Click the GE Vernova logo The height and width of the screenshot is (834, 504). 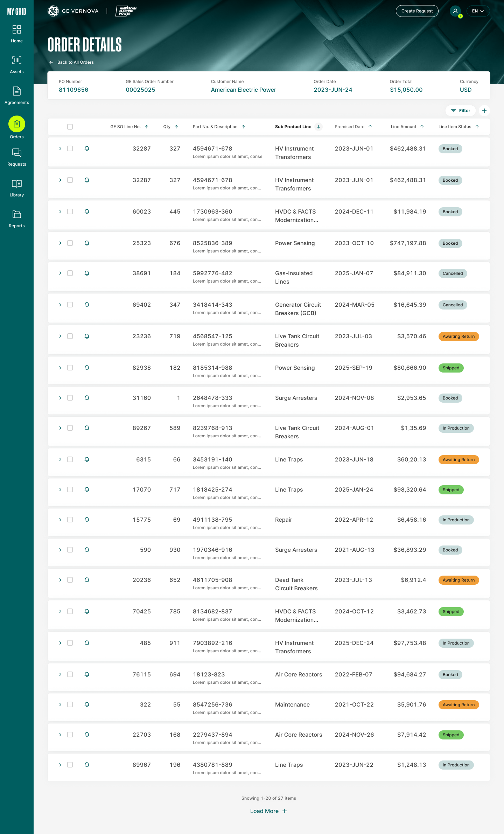pyautogui.click(x=73, y=11)
